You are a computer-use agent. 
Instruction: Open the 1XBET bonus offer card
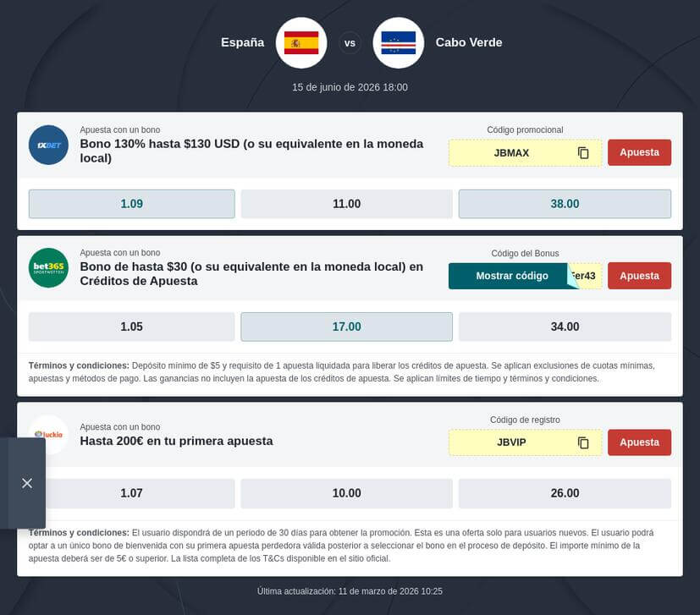(x=251, y=151)
